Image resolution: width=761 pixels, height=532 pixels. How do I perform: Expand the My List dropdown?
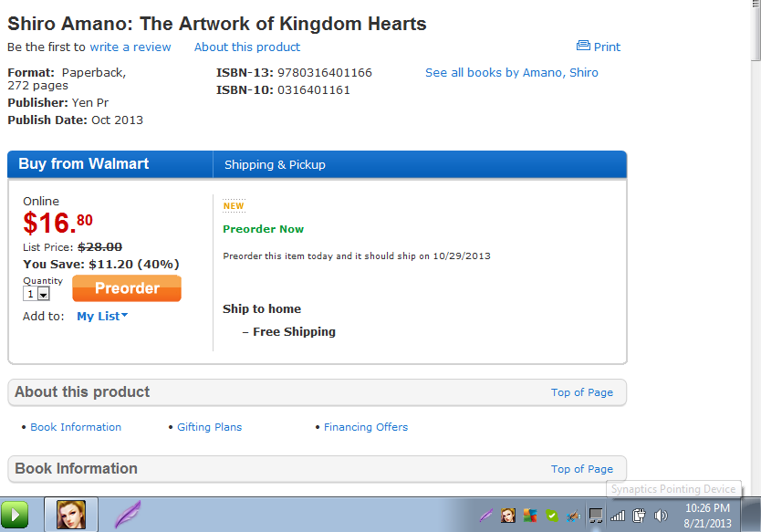coord(102,316)
